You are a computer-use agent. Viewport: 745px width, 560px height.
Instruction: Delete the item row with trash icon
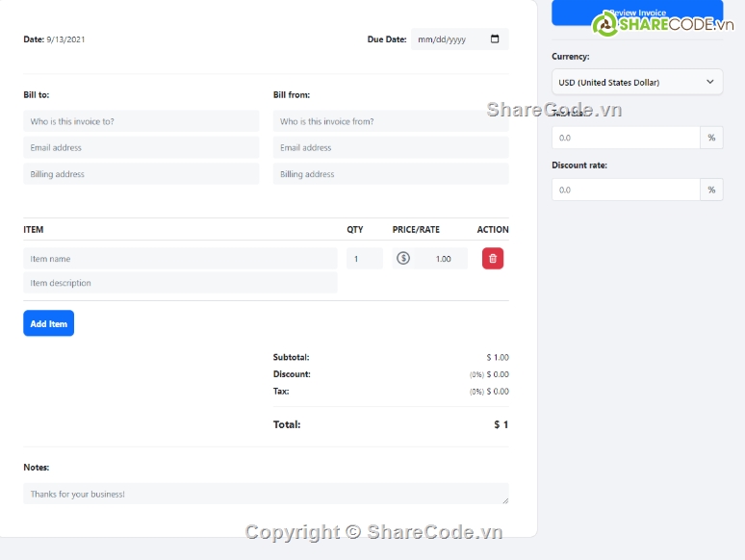pos(493,259)
